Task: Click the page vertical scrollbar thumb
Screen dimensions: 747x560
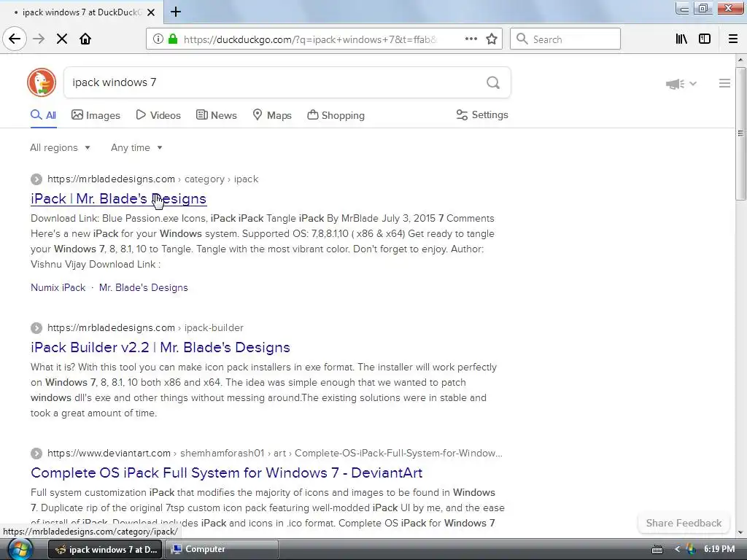Action: (x=740, y=133)
